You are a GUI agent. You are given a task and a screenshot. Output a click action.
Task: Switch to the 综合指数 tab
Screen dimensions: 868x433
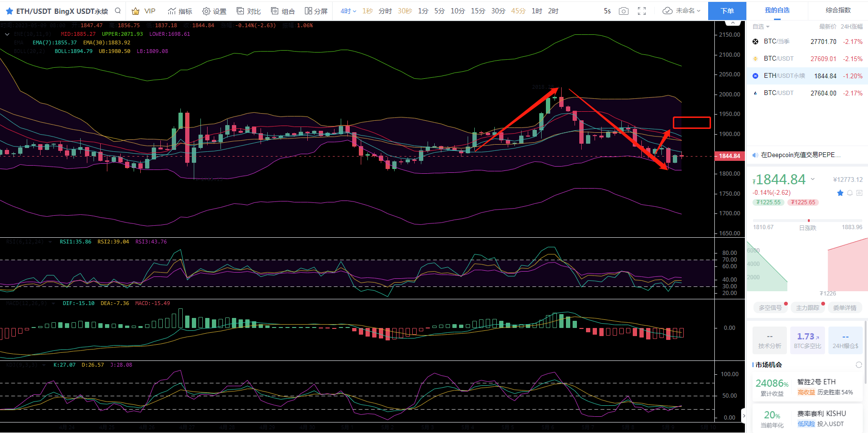[x=838, y=10]
